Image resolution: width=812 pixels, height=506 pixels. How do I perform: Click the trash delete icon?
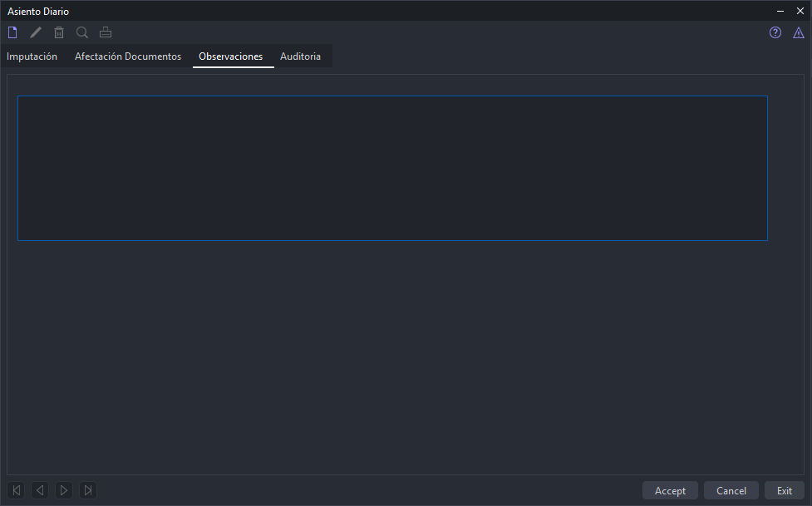(x=59, y=33)
